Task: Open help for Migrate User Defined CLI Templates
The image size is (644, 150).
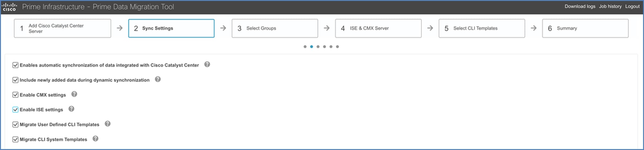Action: [108, 124]
